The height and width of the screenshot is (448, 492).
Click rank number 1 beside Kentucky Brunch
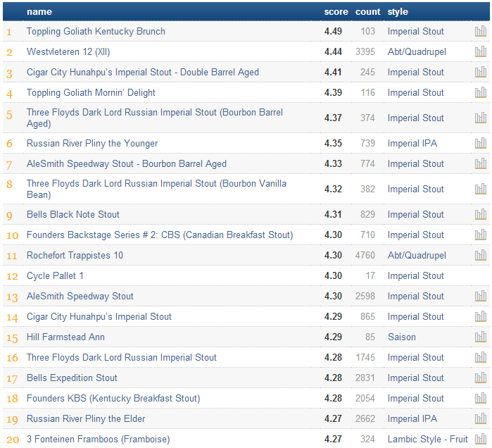pyautogui.click(x=9, y=32)
